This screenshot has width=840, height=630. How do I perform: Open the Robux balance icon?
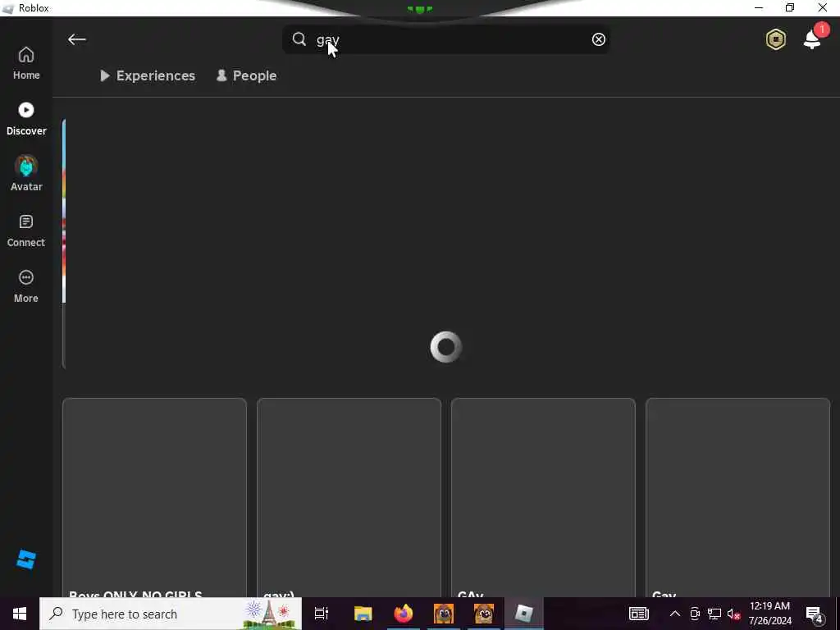point(775,39)
